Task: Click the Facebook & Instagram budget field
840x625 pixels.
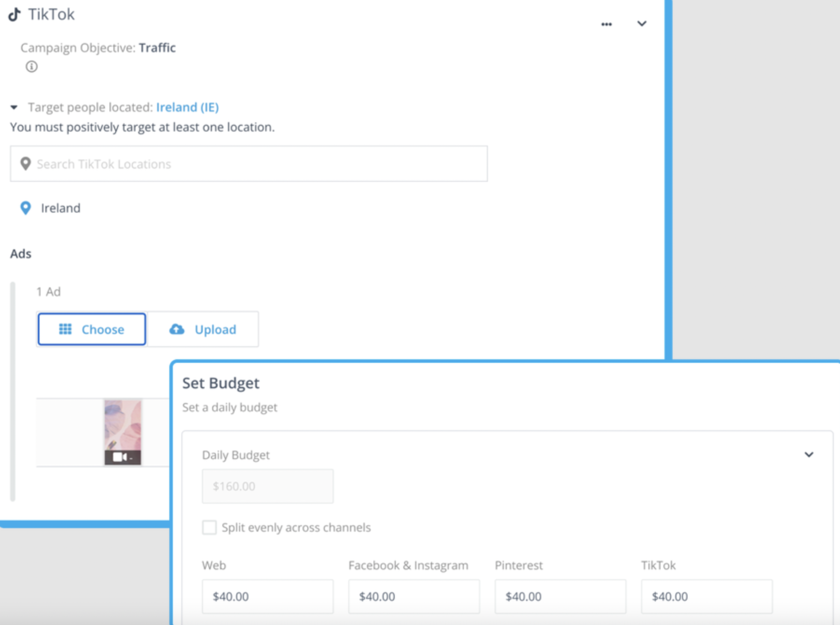Action: (414, 597)
